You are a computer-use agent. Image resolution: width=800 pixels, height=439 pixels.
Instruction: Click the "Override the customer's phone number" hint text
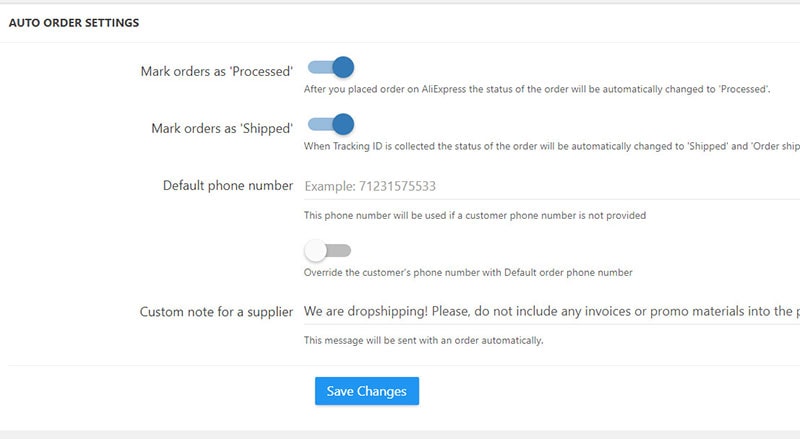pos(468,272)
